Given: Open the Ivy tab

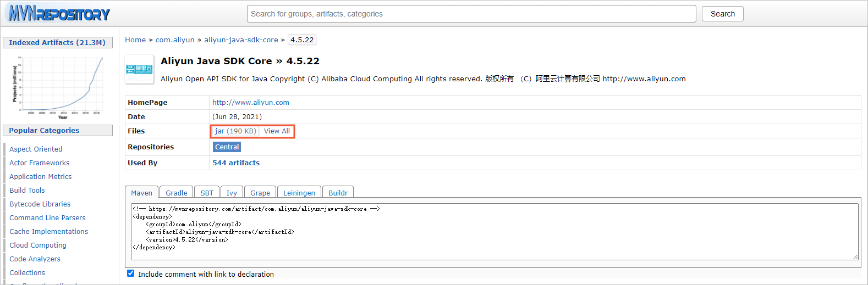Looking at the screenshot, I should click(232, 193).
